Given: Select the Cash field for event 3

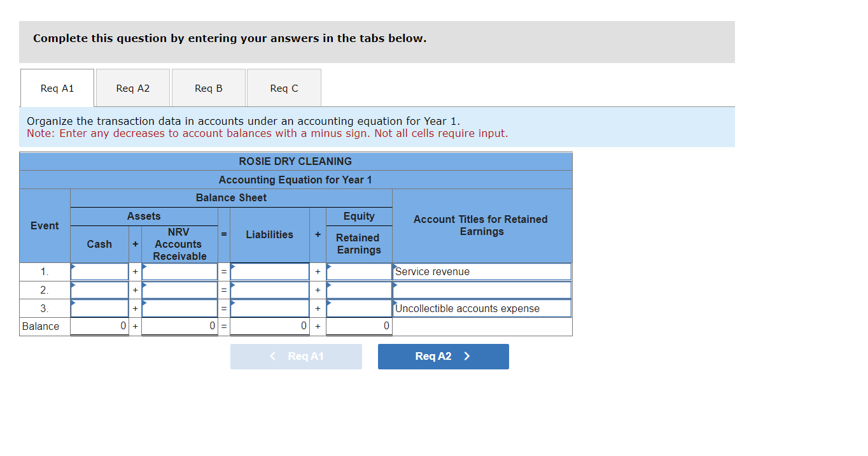Looking at the screenshot, I should (99, 309).
